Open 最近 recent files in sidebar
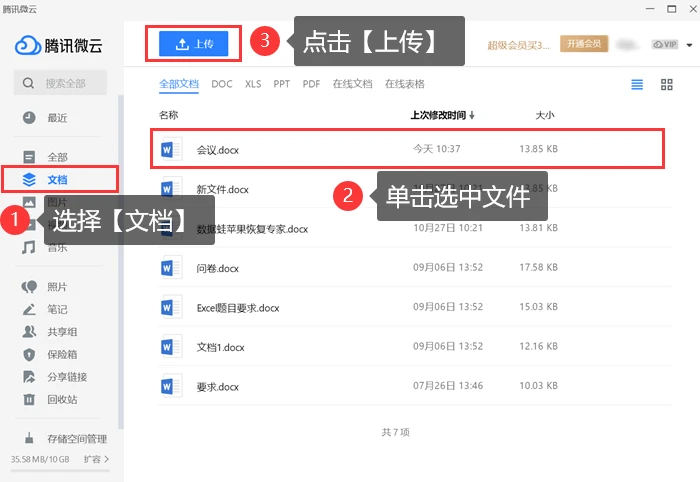Image resolution: width=700 pixels, height=482 pixels. 45,118
